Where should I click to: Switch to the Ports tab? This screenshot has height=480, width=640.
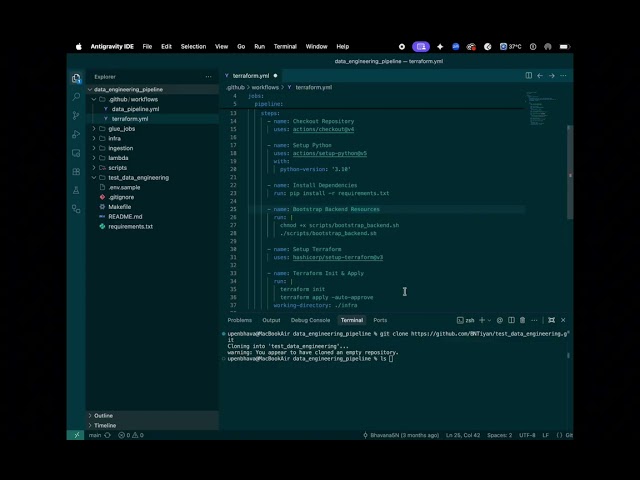pyautogui.click(x=380, y=320)
